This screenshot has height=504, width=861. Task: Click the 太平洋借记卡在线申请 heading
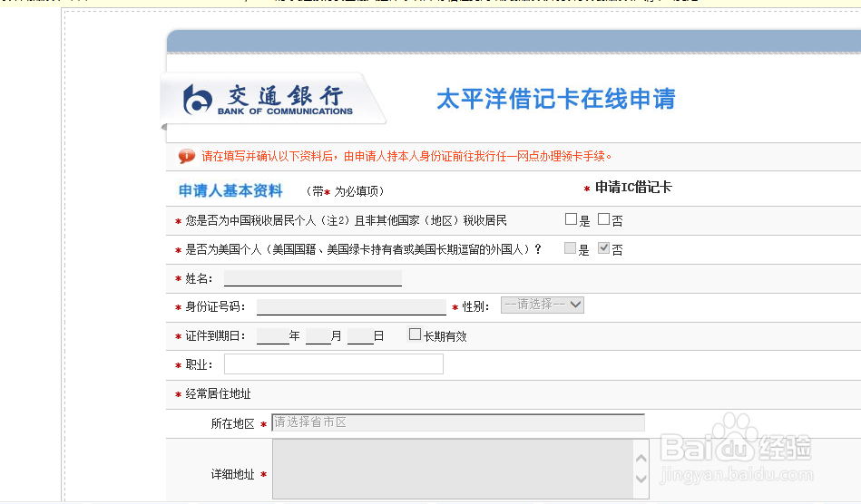(555, 100)
